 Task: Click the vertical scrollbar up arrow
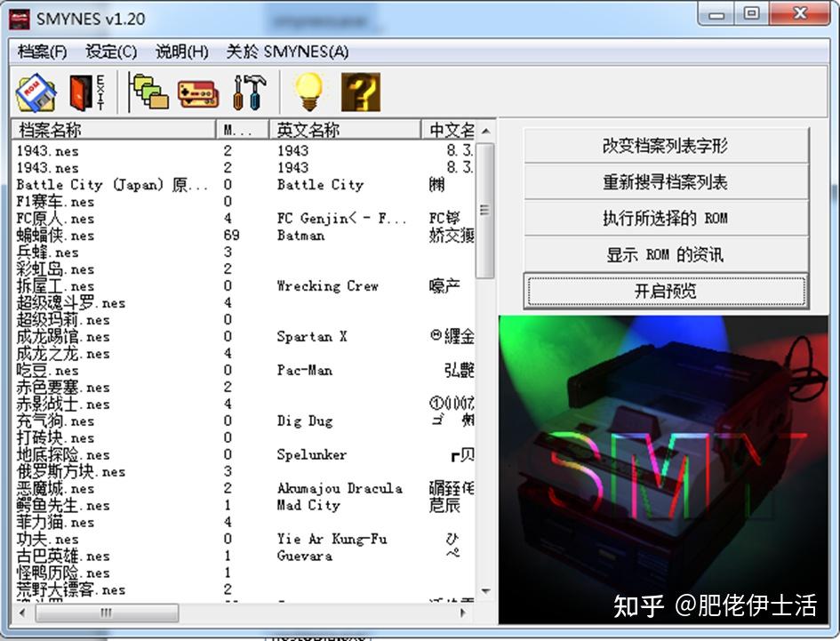pos(485,131)
